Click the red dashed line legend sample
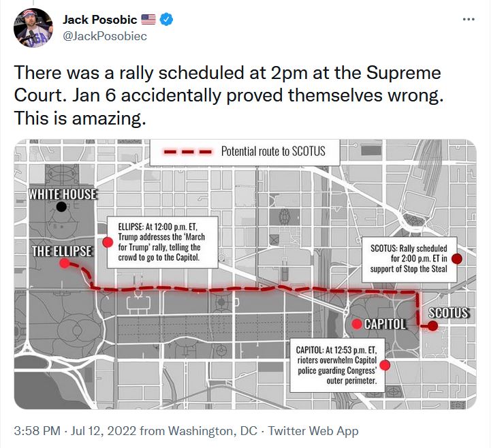 click(x=184, y=151)
